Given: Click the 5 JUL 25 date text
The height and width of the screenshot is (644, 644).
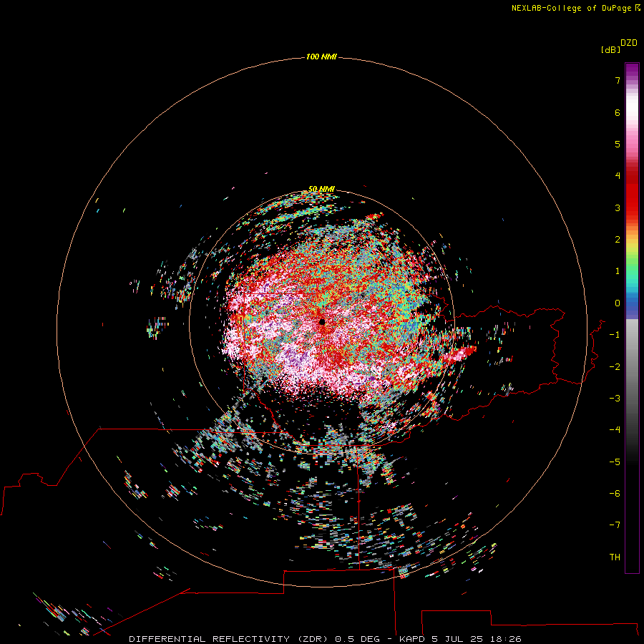Looking at the screenshot, I should click(457, 639).
